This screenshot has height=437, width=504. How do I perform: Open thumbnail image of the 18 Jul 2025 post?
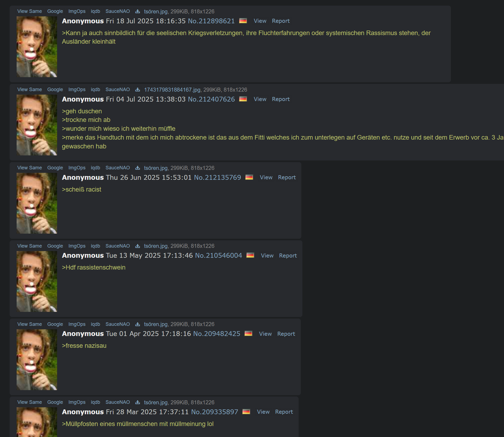tap(37, 47)
